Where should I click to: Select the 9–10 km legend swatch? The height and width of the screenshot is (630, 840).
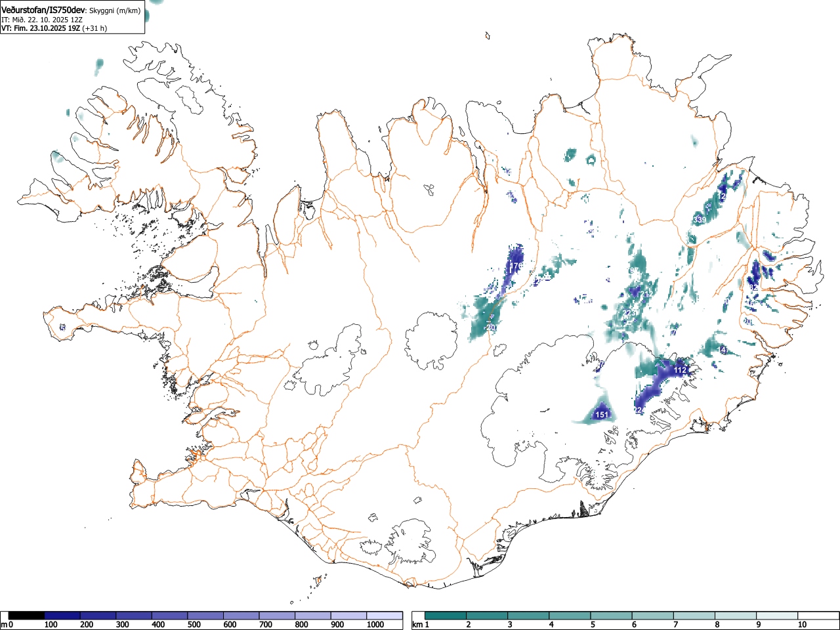pos(776,616)
